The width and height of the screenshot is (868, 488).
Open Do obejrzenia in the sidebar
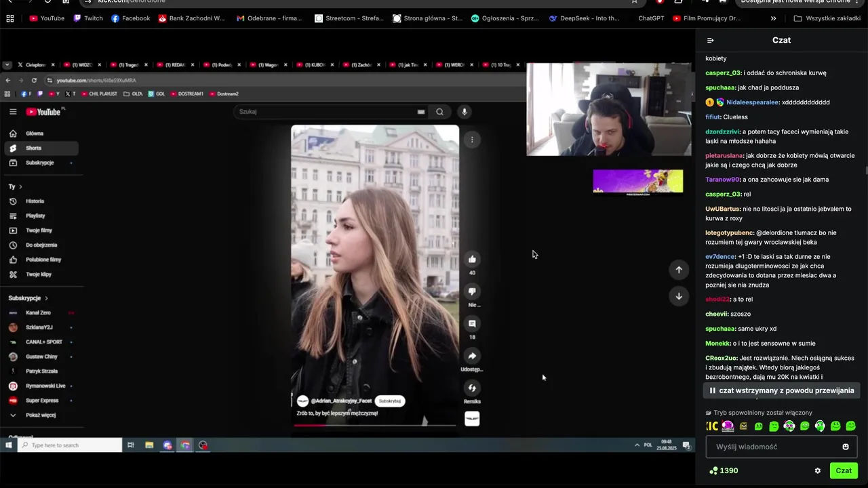point(41,245)
